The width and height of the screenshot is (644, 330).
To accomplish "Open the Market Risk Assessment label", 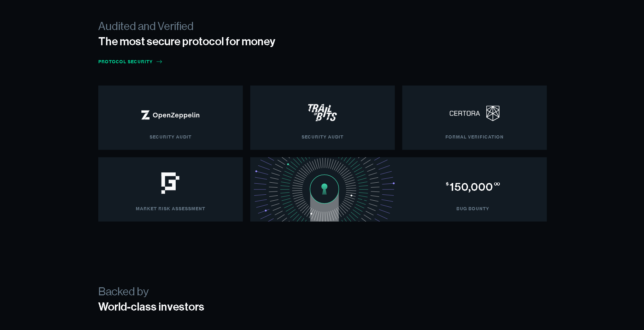I will [x=170, y=209].
